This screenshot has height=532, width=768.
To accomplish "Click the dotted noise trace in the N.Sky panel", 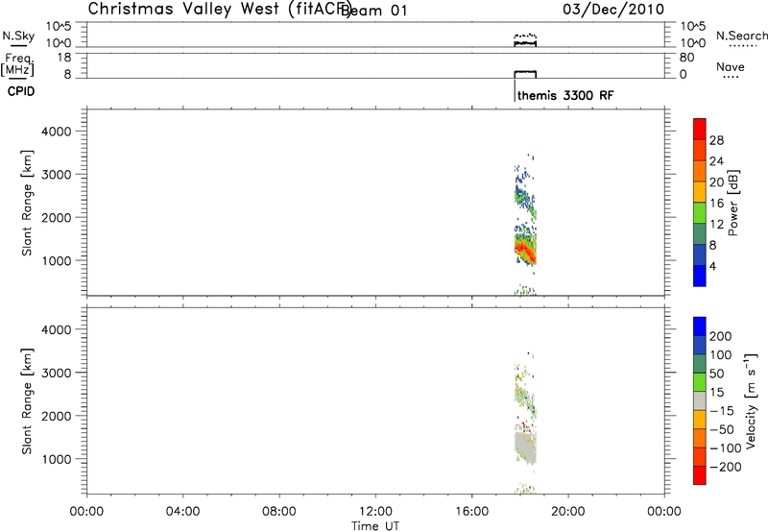I will click(x=525, y=36).
